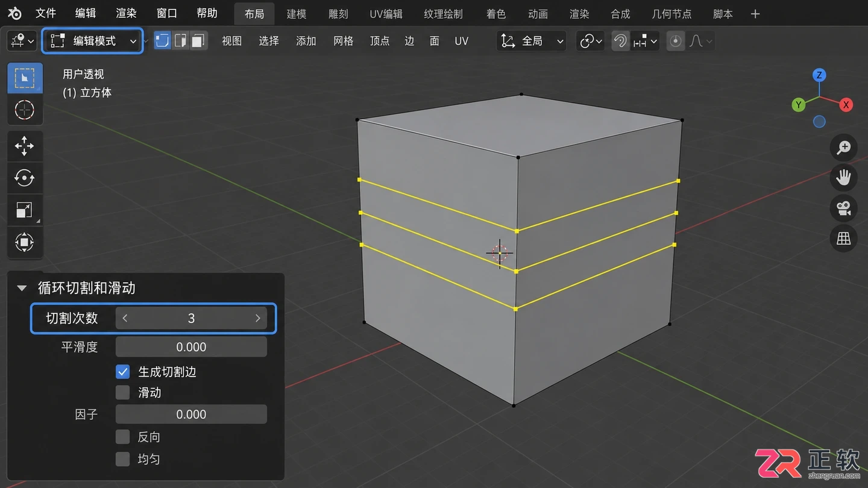Switch perspective/orthographic with the grid icon
This screenshot has width=868, height=488.
click(843, 239)
